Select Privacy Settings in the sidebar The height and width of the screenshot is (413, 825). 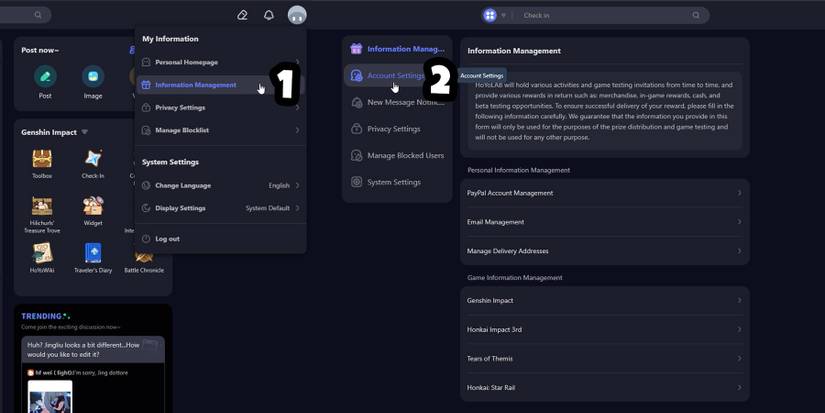pos(393,129)
